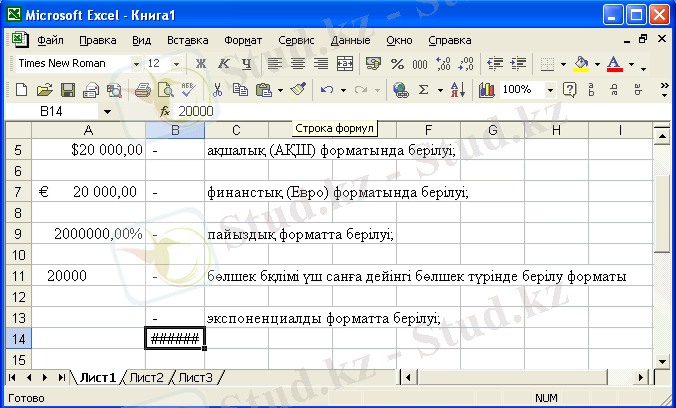Screen dimensions: 676x408
Task: Click the AutoSum sigma icon
Action: click(424, 90)
